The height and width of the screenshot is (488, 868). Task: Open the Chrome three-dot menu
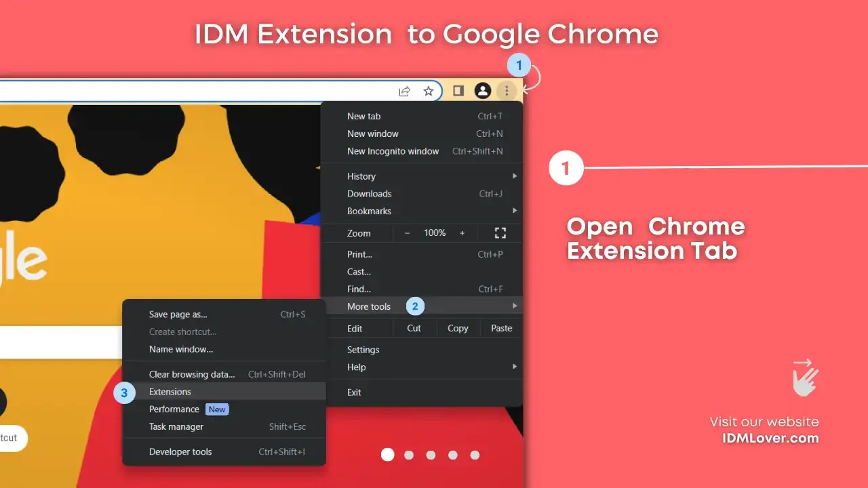coord(507,90)
